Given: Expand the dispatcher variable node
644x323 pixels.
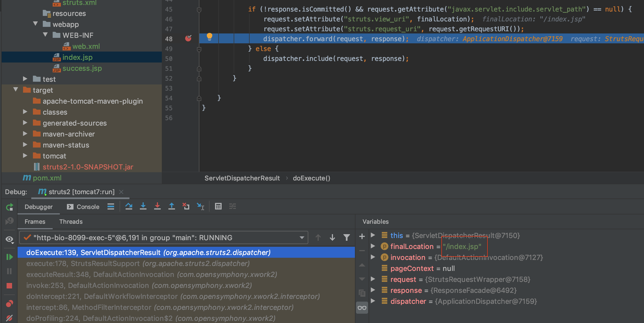Looking at the screenshot, I should [373, 301].
